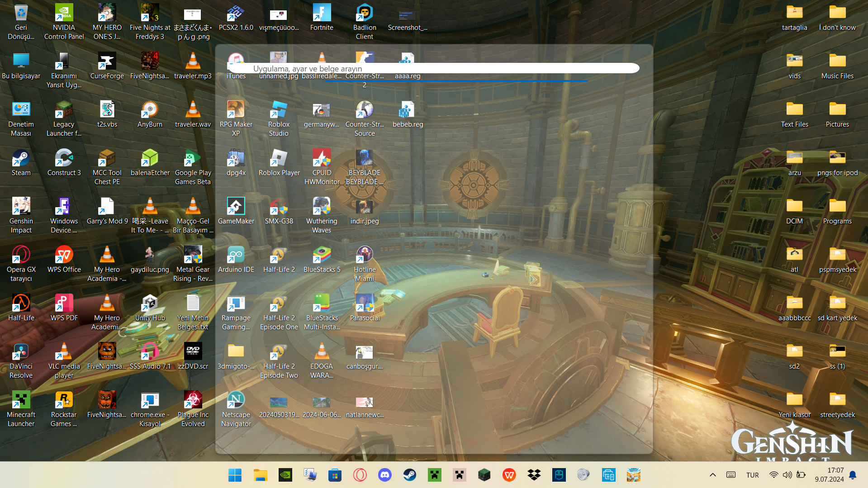868x488 pixels.
Task: Open the Steam desktop shortcut
Action: (21, 162)
